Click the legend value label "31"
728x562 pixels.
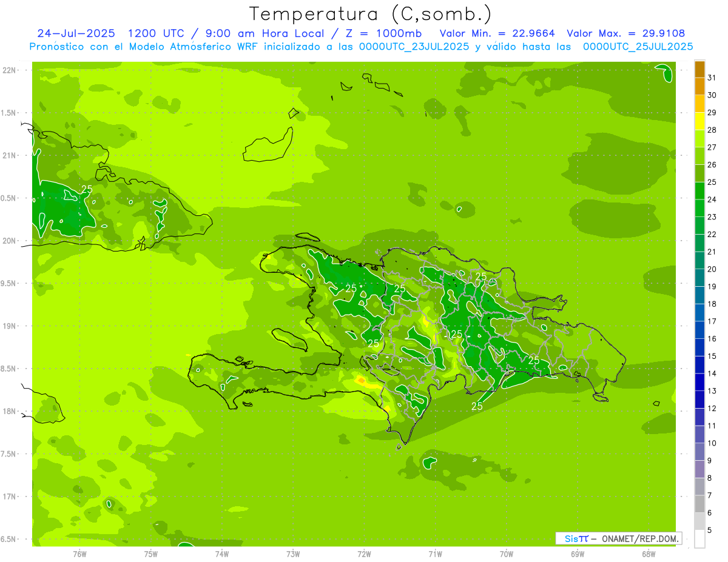coord(712,78)
